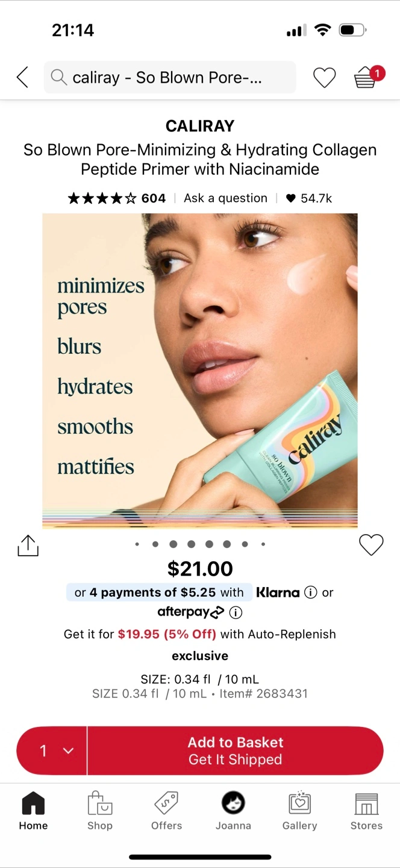This screenshot has width=400, height=868.
Task: Open loves list heart in header
Action: pos(324,78)
